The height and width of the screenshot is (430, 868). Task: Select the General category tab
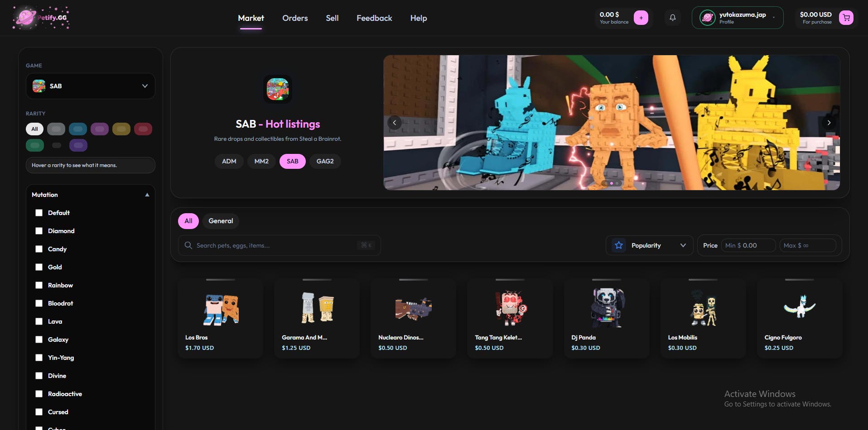click(x=221, y=221)
